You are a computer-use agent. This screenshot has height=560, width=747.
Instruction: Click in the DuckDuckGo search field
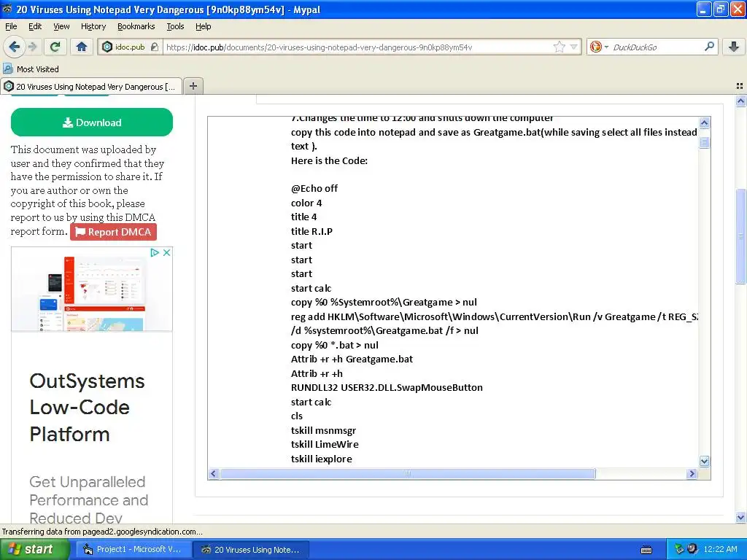[x=655, y=47]
